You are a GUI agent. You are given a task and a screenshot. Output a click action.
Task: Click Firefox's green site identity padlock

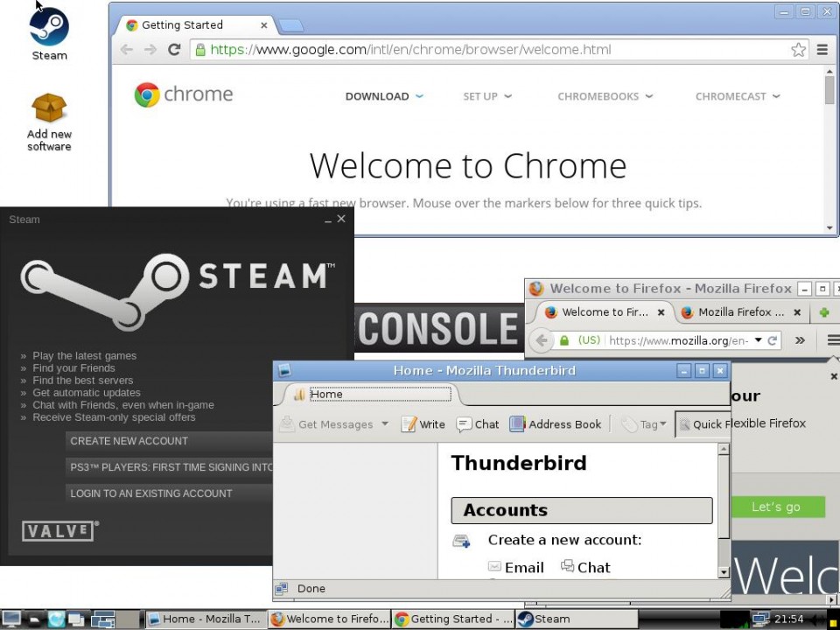[564, 340]
